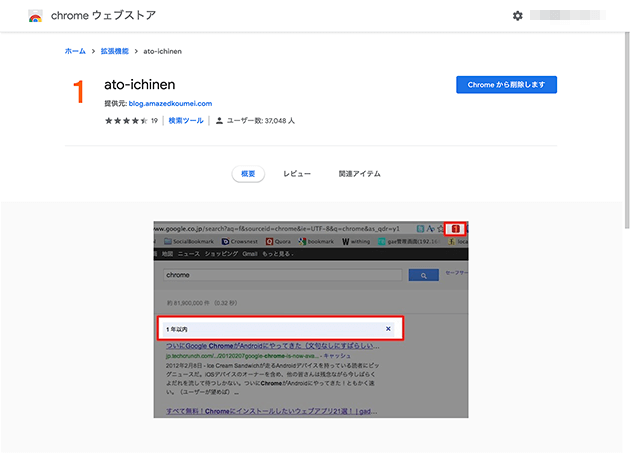This screenshot has width=630, height=460.
Task: Open the 検索ツール category link
Action: 186,121
